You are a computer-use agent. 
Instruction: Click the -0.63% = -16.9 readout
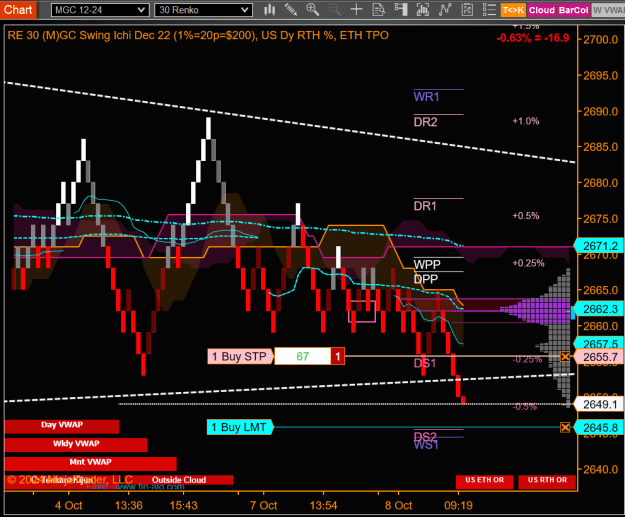tap(533, 38)
